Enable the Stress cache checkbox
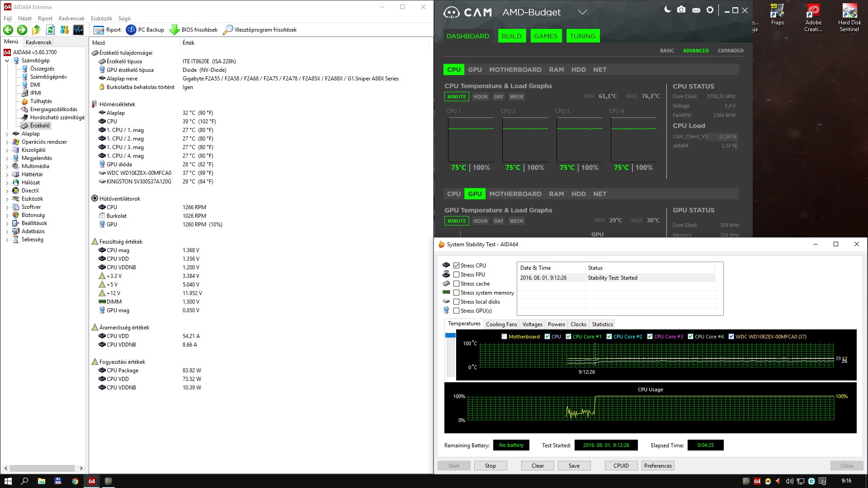This screenshot has height=488, width=868. point(457,284)
